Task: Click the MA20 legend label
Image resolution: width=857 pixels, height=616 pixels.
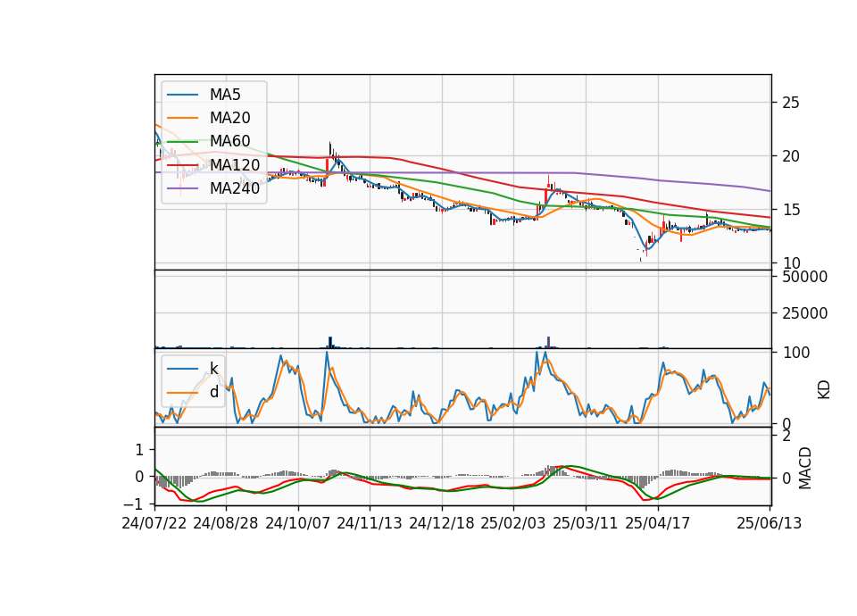Action: pyautogui.click(x=229, y=118)
